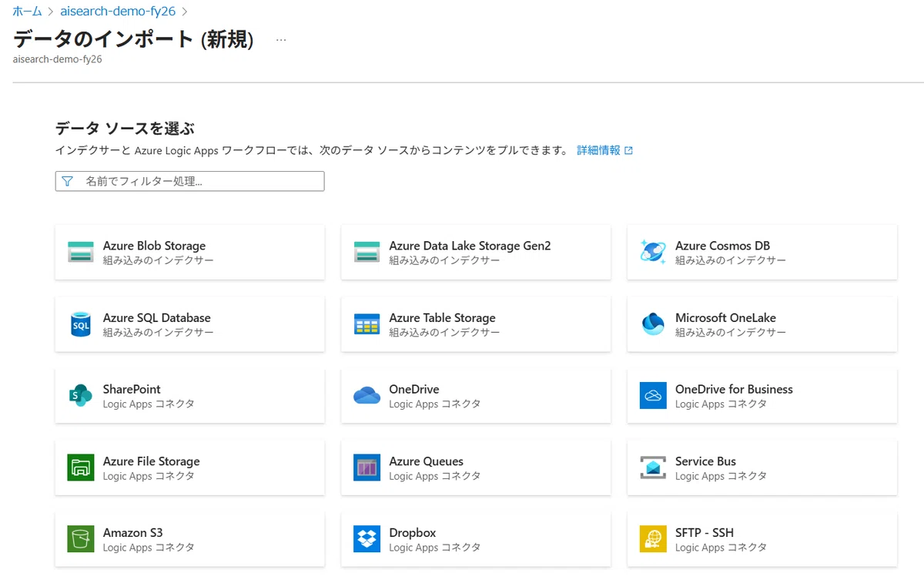
Task: Select the Dropbox label text
Action: (412, 532)
